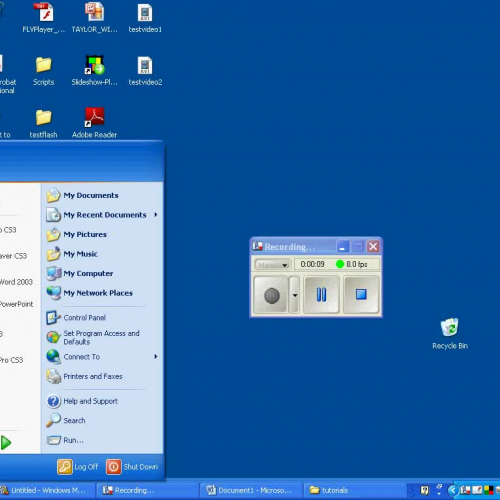The image size is (500, 500).
Task: Open PowerPoint from pinned programs list
Action: 16,304
